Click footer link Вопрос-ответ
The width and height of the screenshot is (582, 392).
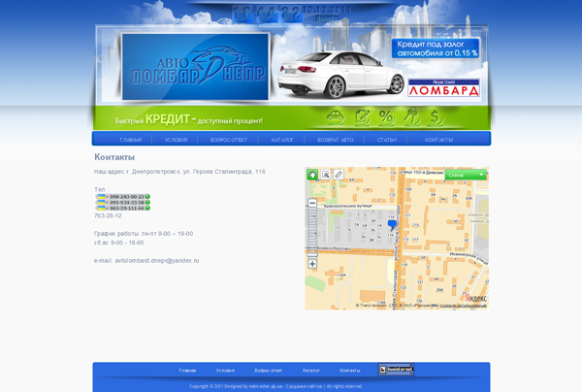coord(269,371)
